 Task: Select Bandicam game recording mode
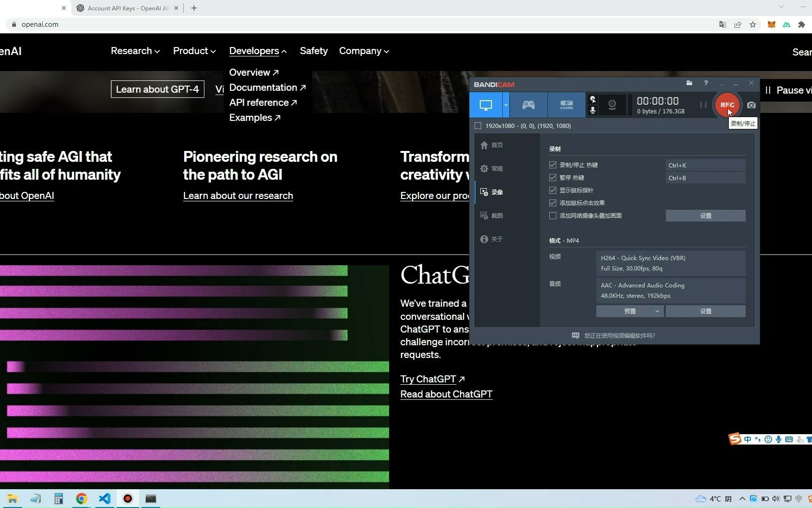(529, 105)
